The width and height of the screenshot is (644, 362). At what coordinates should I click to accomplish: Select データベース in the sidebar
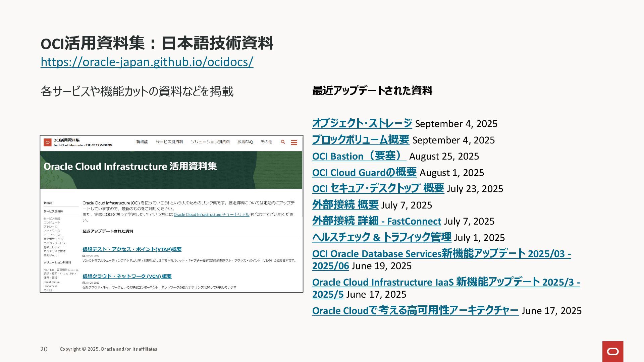click(52, 235)
